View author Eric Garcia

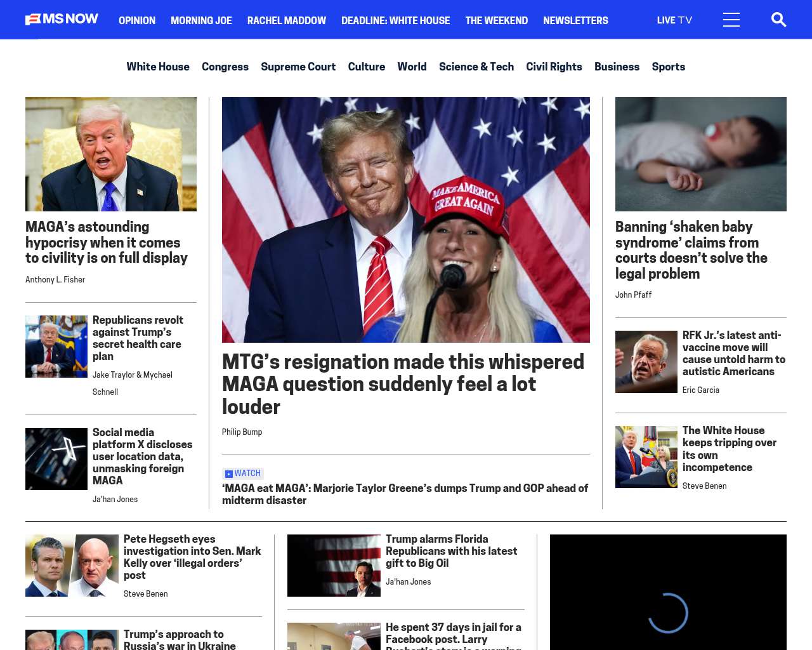(701, 390)
